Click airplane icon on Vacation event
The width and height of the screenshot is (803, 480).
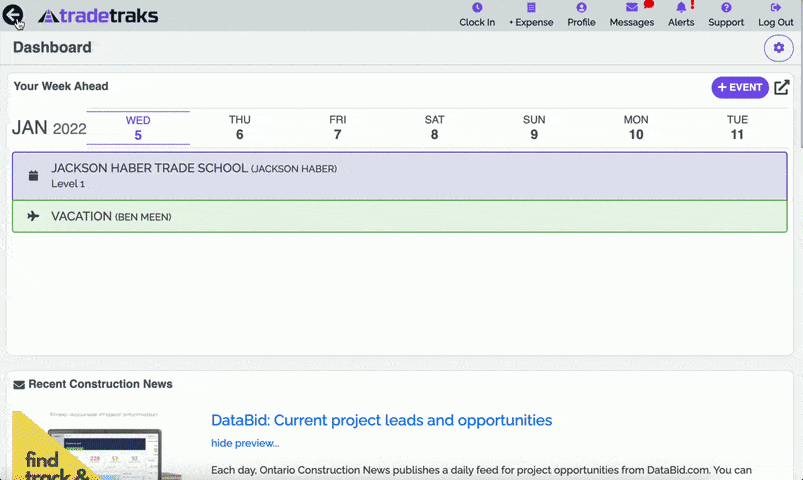pyautogui.click(x=33, y=216)
